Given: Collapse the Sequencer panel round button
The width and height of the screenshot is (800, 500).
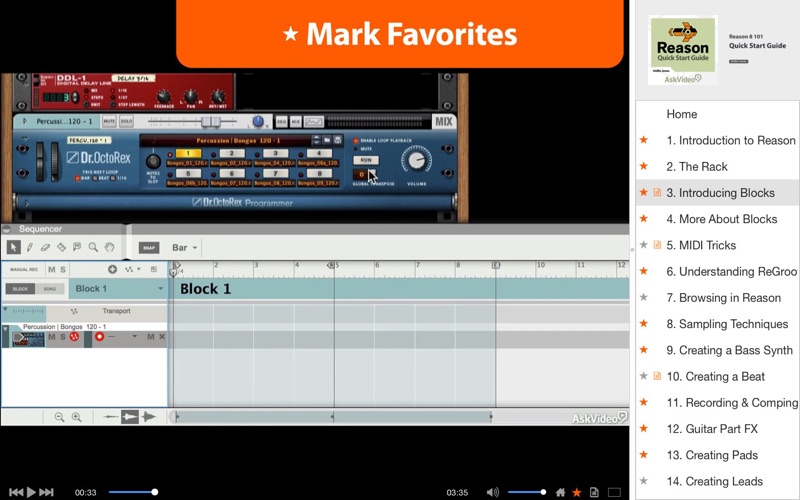Looking at the screenshot, I should pos(7,229).
